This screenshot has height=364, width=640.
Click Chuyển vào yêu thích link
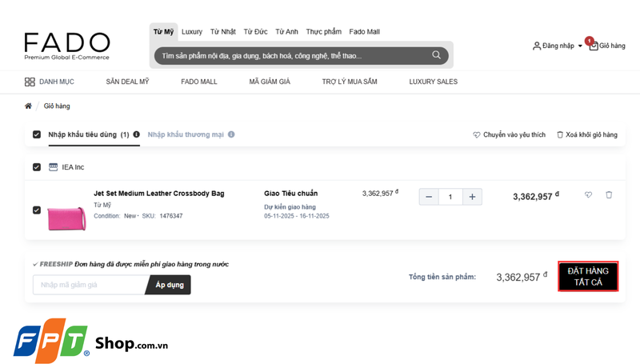(510, 134)
